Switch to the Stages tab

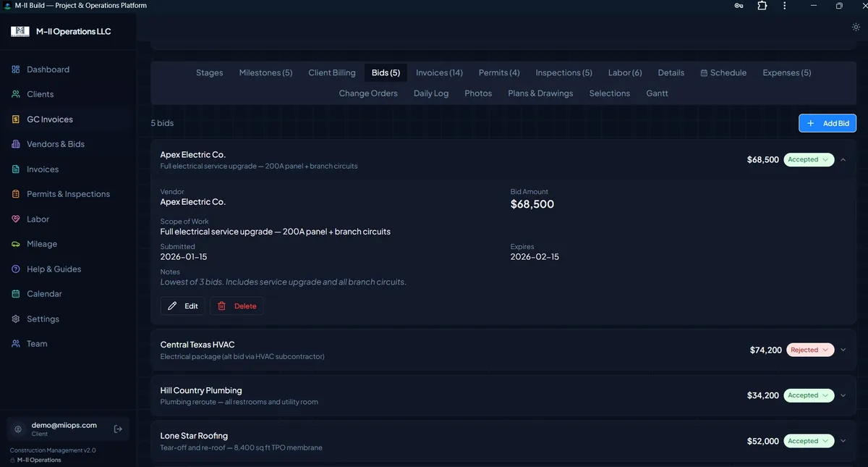[210, 72]
